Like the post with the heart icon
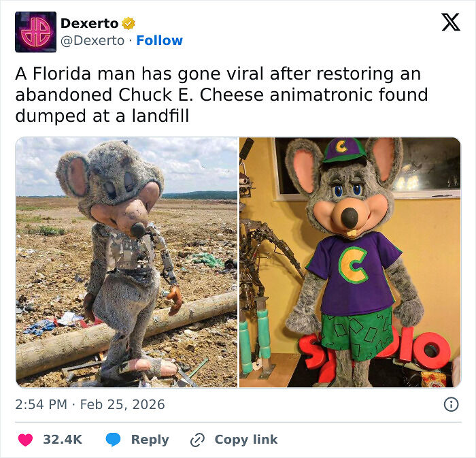The image size is (476, 458). tap(25, 440)
